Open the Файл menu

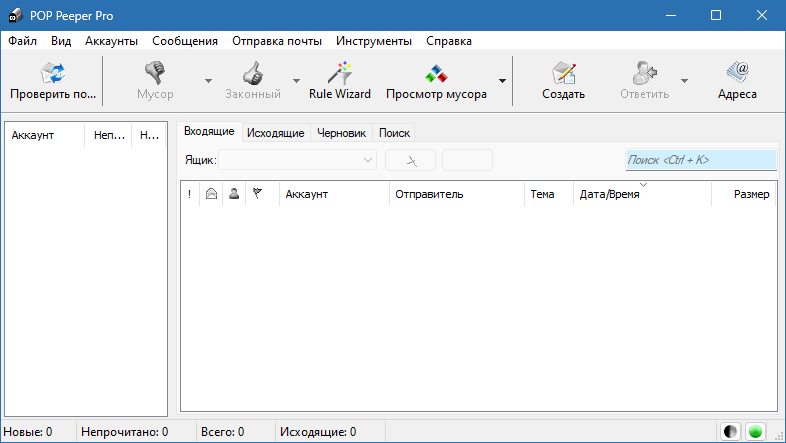point(23,41)
